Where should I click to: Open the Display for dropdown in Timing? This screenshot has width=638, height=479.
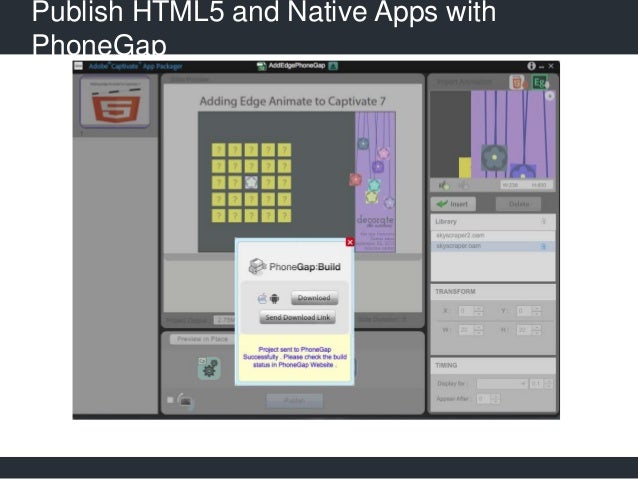(502, 384)
